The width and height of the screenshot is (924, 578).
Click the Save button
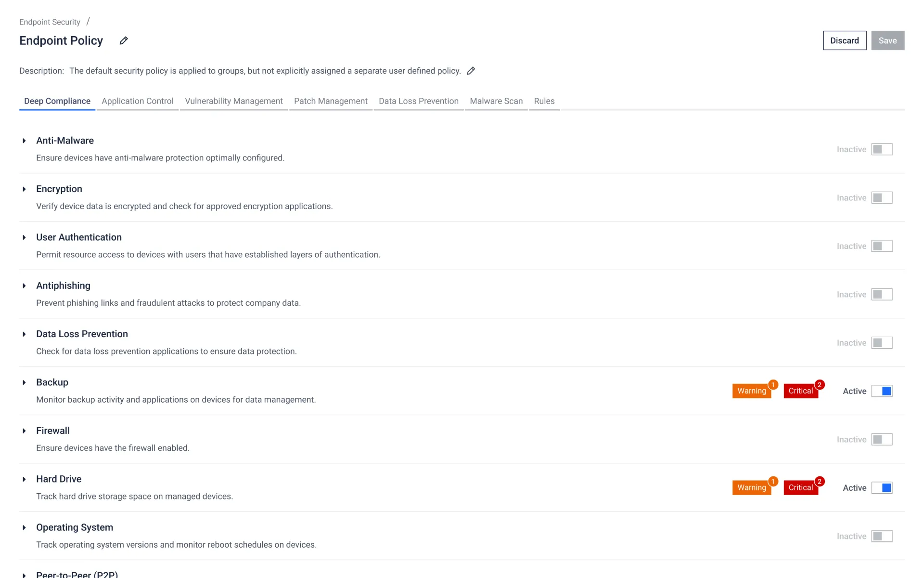pyautogui.click(x=887, y=40)
